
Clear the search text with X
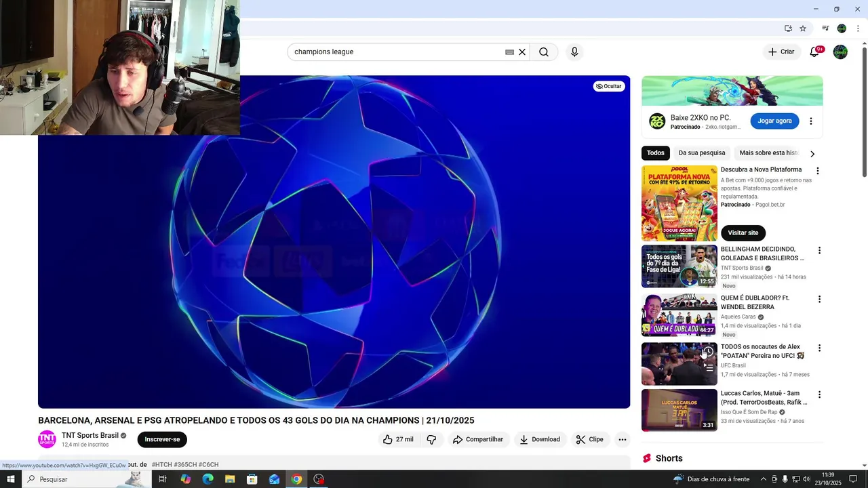[522, 52]
